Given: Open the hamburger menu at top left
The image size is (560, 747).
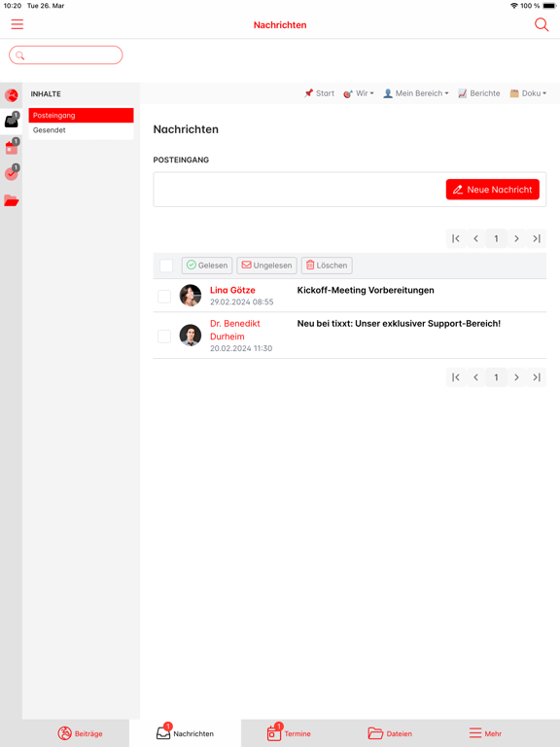Looking at the screenshot, I should pyautogui.click(x=17, y=24).
